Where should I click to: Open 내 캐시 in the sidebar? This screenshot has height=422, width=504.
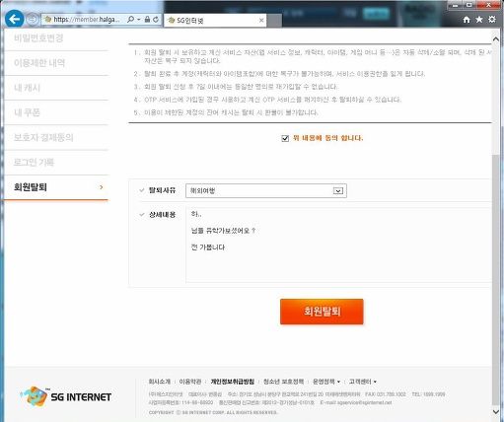(27, 88)
